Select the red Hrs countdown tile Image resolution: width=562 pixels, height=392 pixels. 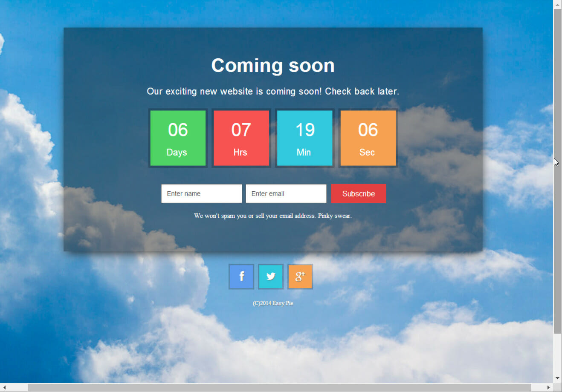(x=241, y=138)
